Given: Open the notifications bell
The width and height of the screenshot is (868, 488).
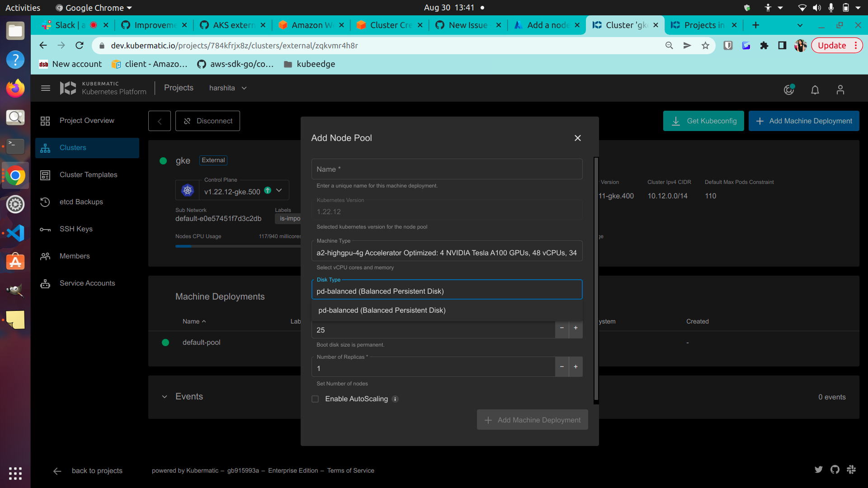Looking at the screenshot, I should (815, 89).
